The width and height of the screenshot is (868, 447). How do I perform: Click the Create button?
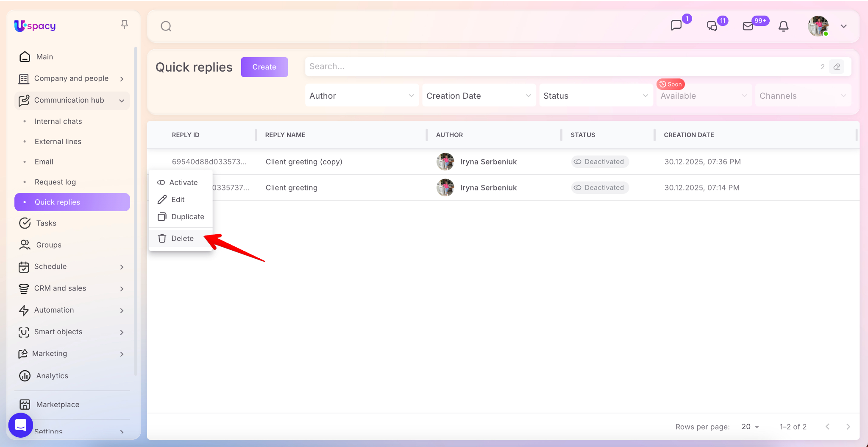[x=264, y=67]
